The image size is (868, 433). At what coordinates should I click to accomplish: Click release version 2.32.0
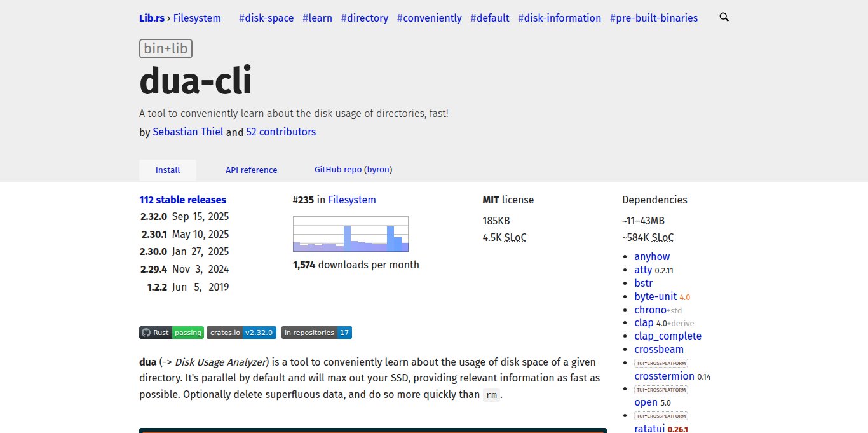pyautogui.click(x=154, y=216)
